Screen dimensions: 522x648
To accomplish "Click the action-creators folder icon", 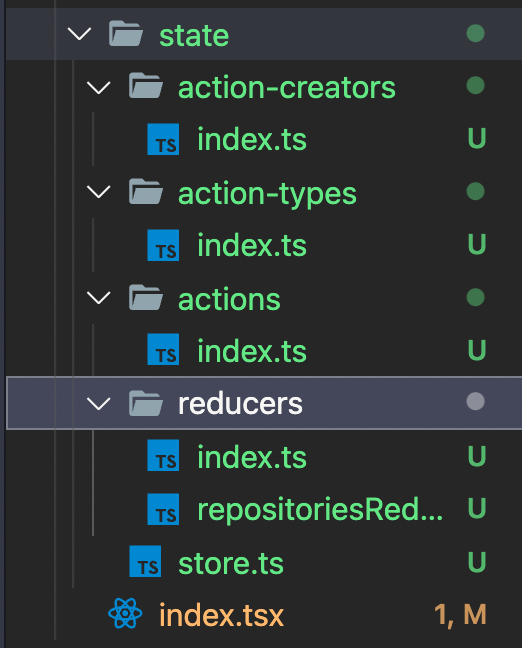I will pos(145,86).
